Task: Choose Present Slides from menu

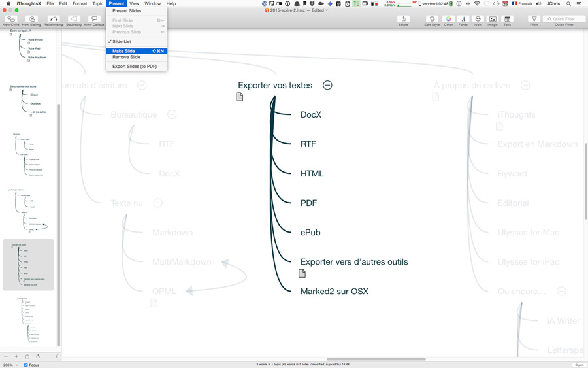Action: pos(137,11)
